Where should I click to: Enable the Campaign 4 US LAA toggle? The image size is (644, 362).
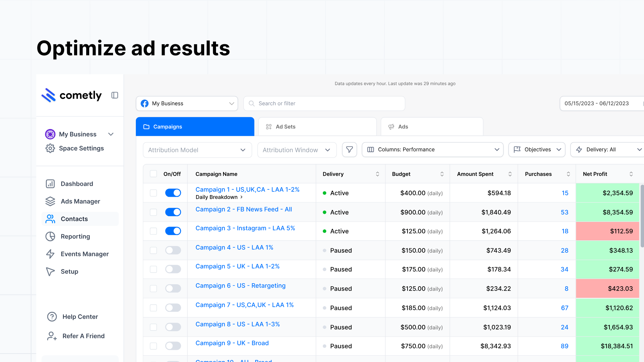pos(173,250)
